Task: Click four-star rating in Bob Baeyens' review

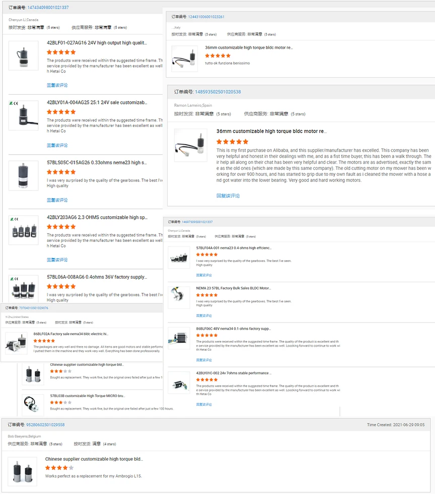Action: (x=59, y=468)
